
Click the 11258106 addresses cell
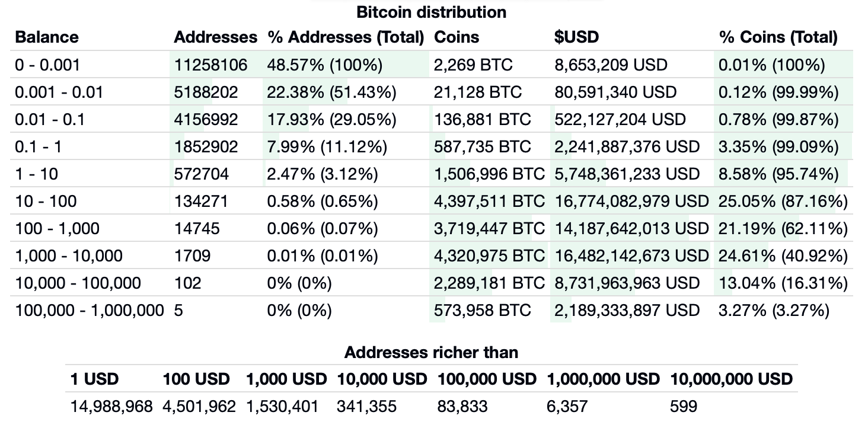coord(210,65)
